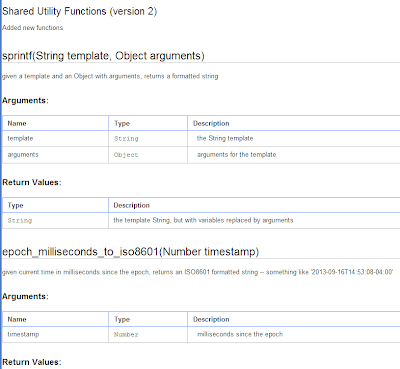Click 'arguments for the template' description

pyautogui.click(x=236, y=155)
